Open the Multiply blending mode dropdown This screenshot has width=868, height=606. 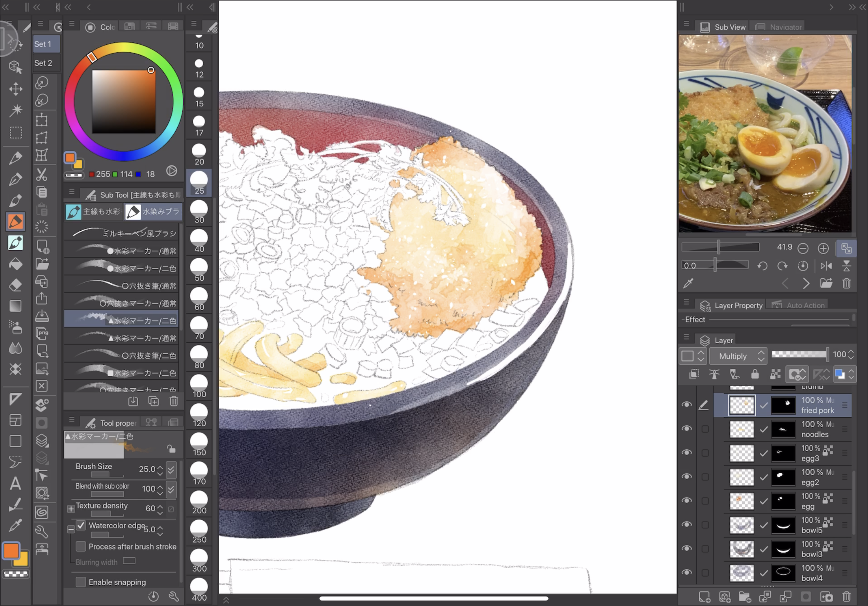pos(738,356)
